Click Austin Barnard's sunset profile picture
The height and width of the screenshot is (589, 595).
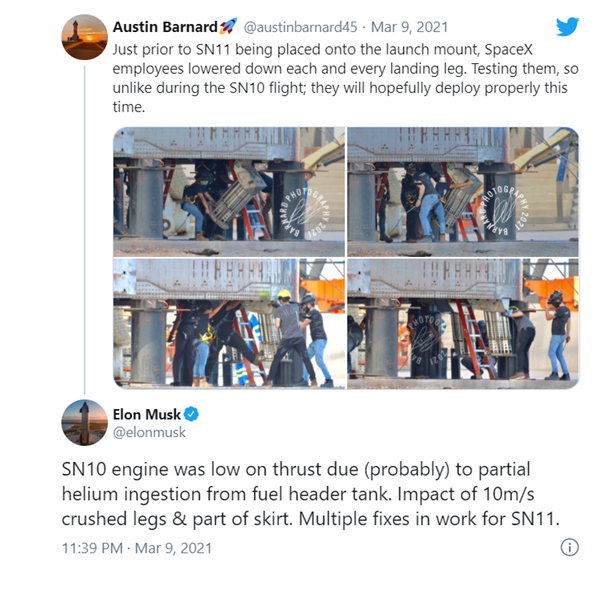(85, 37)
